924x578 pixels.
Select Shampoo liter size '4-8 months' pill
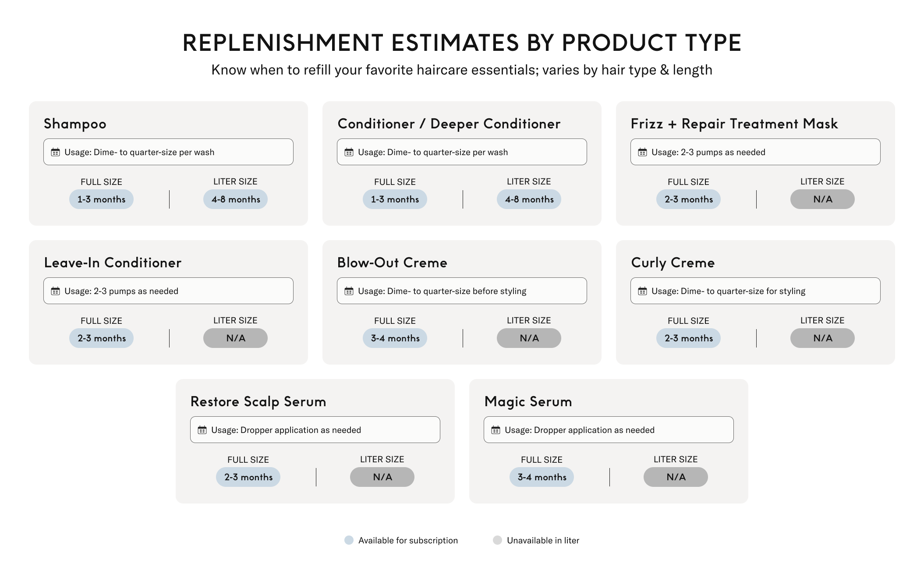pyautogui.click(x=236, y=199)
